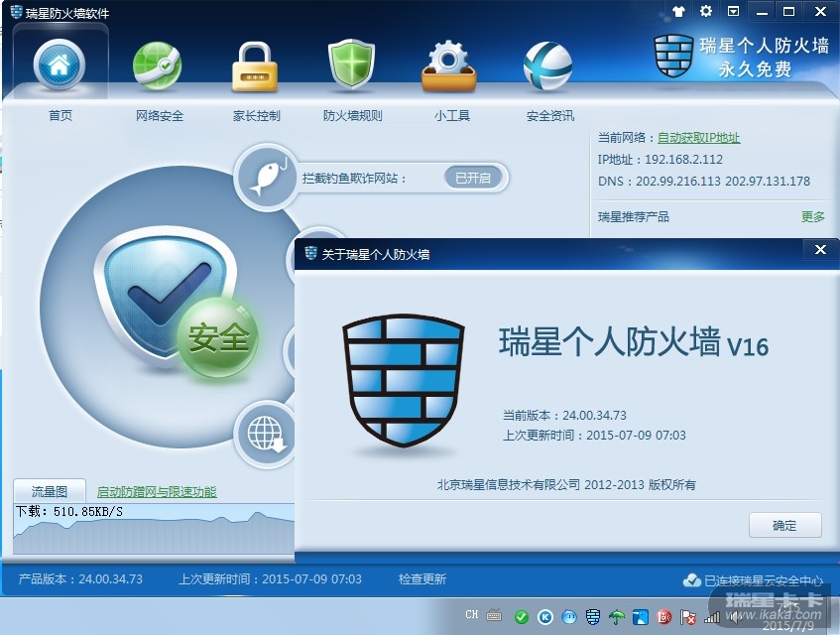Select the 流量图 tab
840x635 pixels.
pyautogui.click(x=50, y=491)
